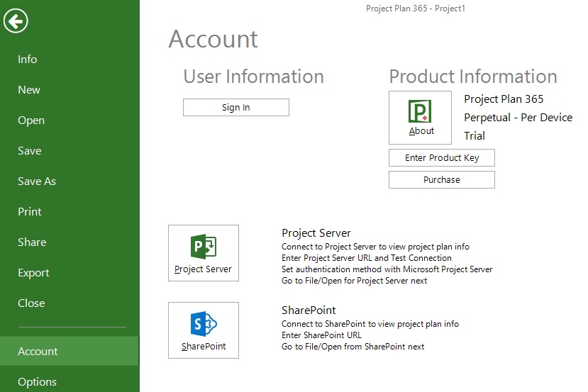The image size is (588, 392).
Task: Click the Purchase button
Action: (442, 180)
